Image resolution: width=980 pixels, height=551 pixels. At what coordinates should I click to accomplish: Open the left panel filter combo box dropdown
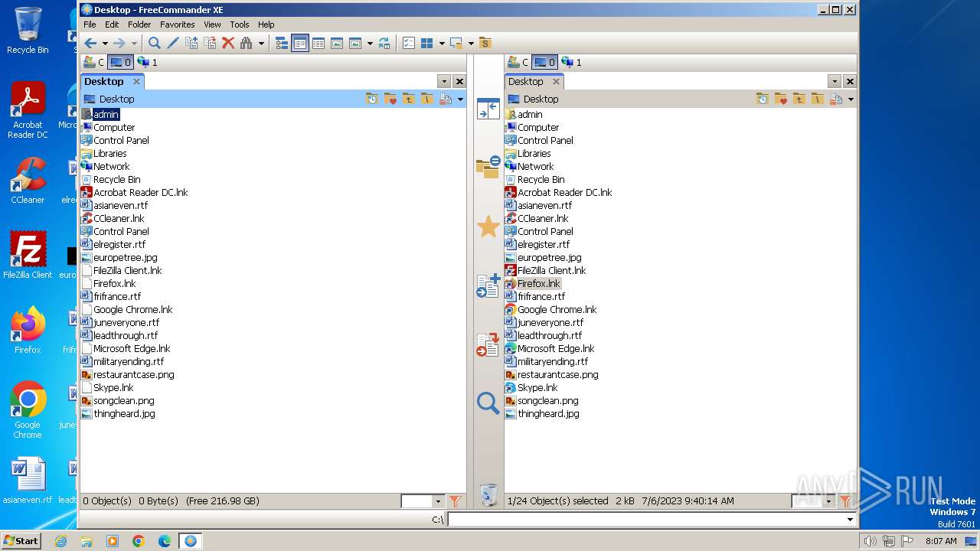click(438, 501)
